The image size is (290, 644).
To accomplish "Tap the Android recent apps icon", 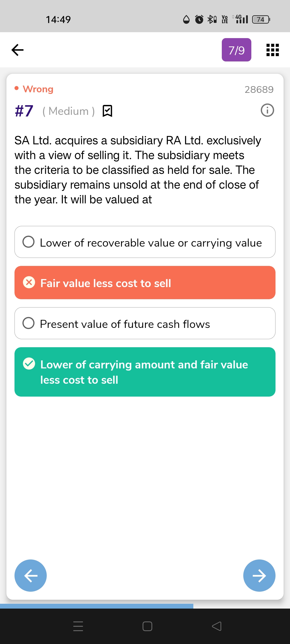I will tap(78, 626).
